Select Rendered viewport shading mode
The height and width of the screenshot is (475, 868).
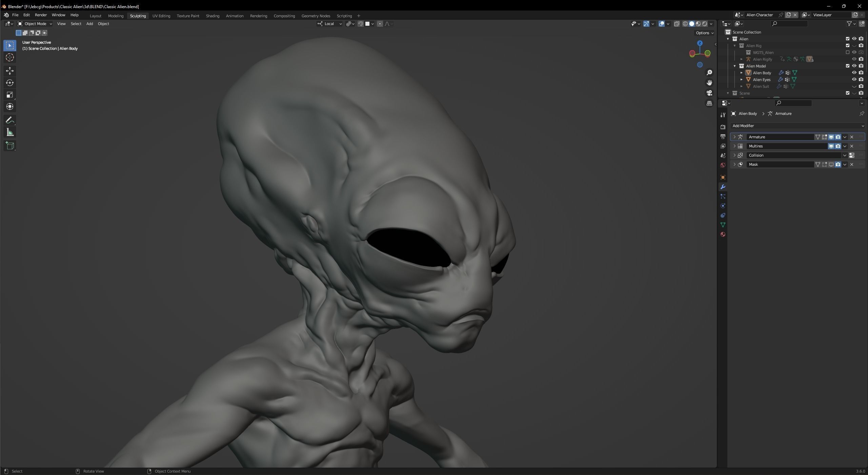click(x=704, y=24)
